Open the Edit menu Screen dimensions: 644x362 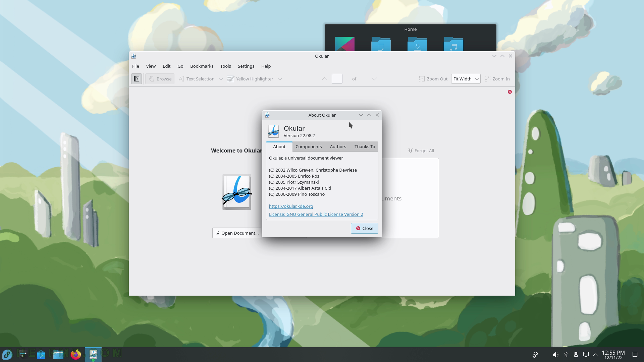coord(167,66)
